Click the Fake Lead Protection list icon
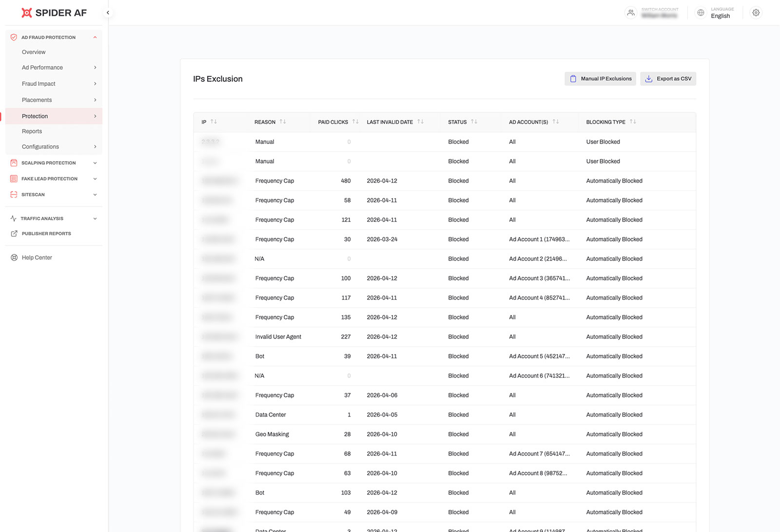This screenshot has height=532, width=780. pyautogui.click(x=13, y=178)
